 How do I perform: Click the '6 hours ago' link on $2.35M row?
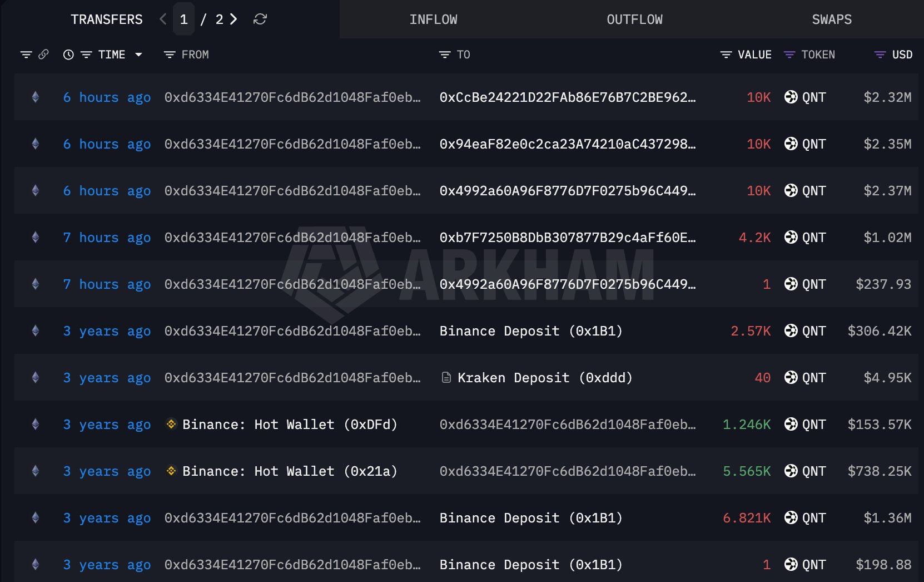(x=107, y=144)
